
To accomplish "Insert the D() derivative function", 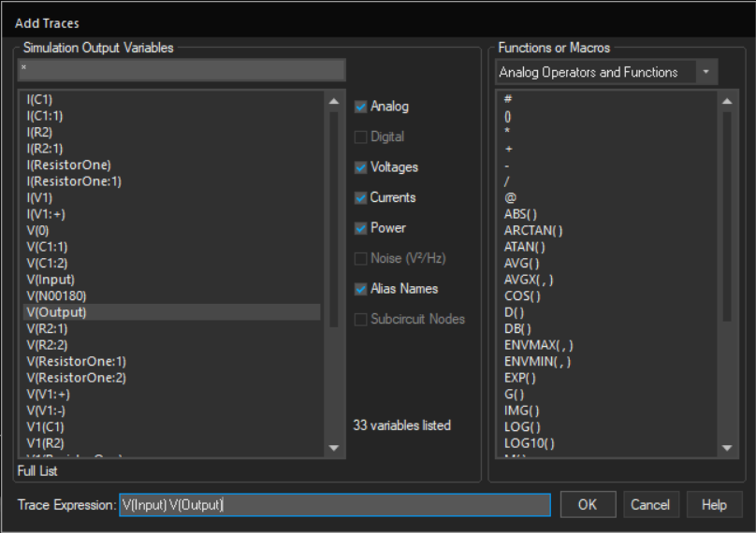I will [x=514, y=312].
